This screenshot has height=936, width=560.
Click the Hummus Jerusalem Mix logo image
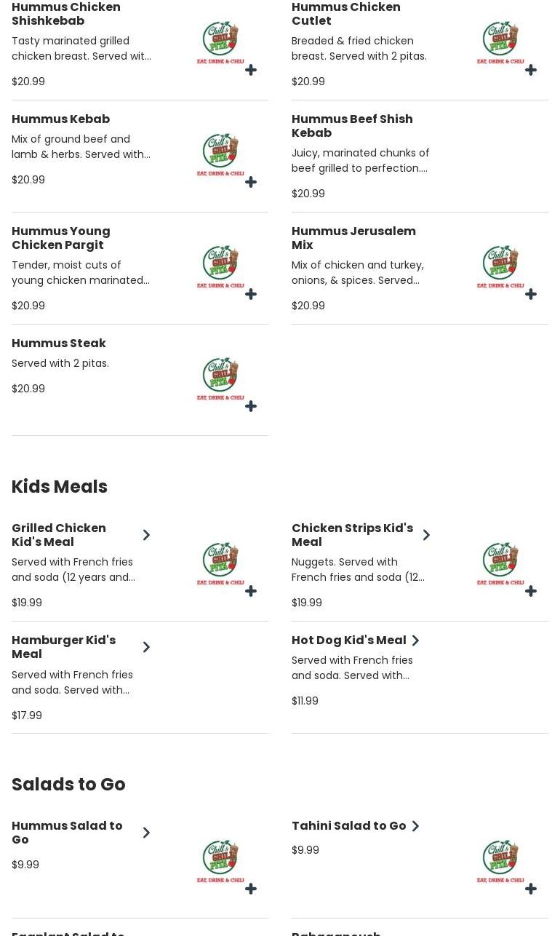[x=500, y=266]
